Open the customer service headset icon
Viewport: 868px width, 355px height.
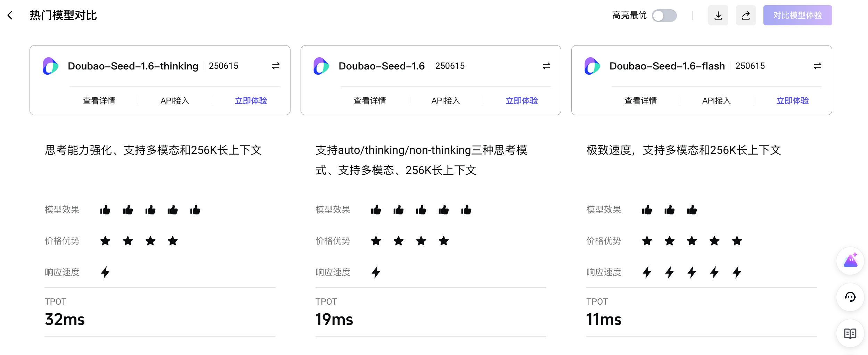point(850,297)
